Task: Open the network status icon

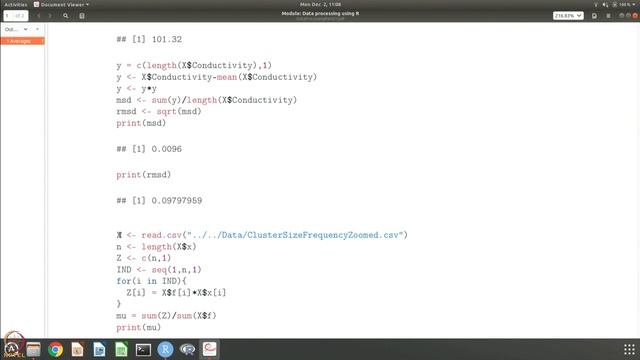Action: [596, 4]
